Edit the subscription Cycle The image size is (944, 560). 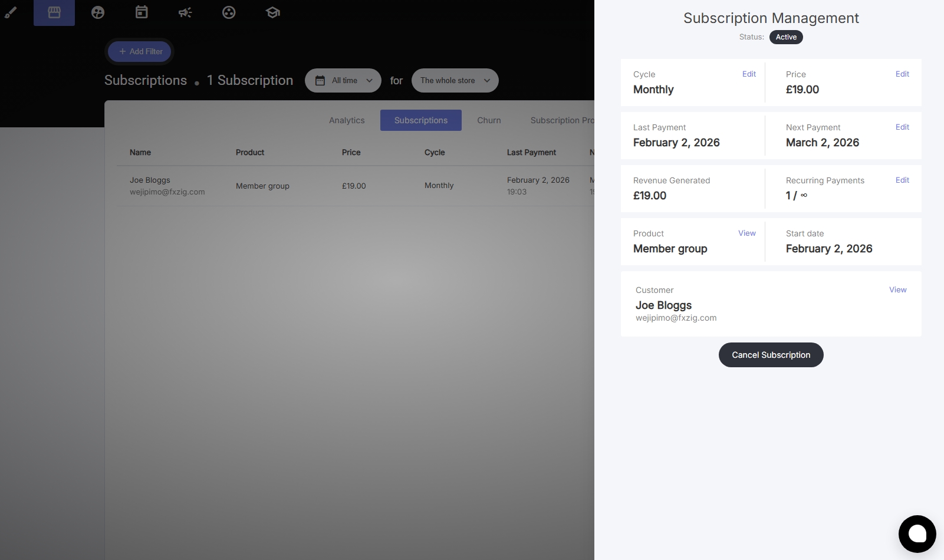tap(749, 74)
